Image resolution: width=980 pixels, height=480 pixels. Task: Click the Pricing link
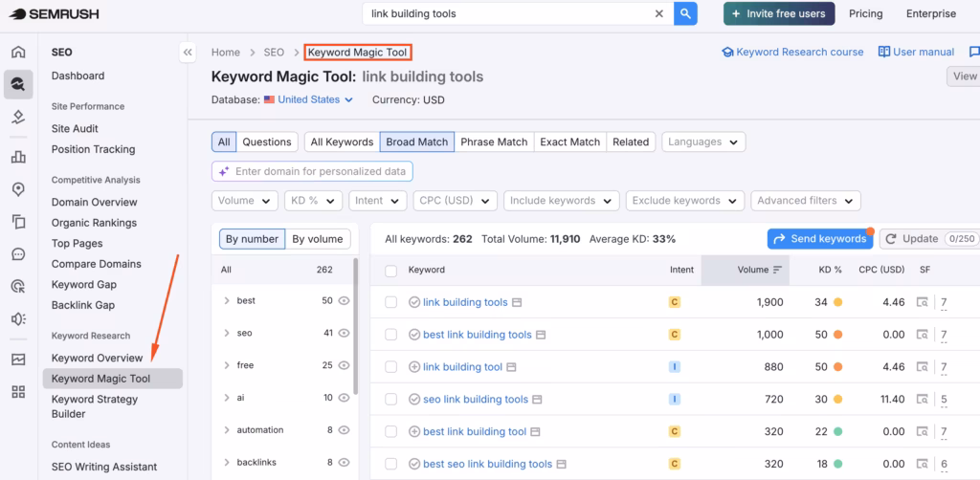pos(865,13)
